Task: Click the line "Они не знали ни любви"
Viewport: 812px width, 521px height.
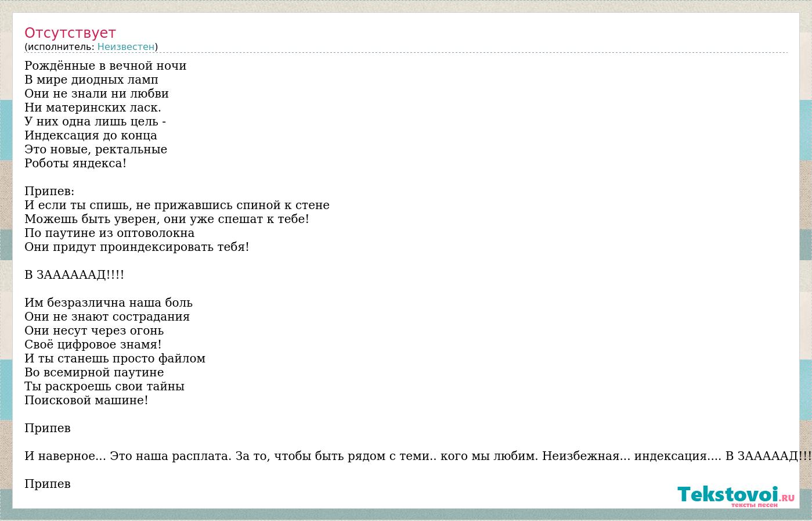Action: (x=96, y=94)
